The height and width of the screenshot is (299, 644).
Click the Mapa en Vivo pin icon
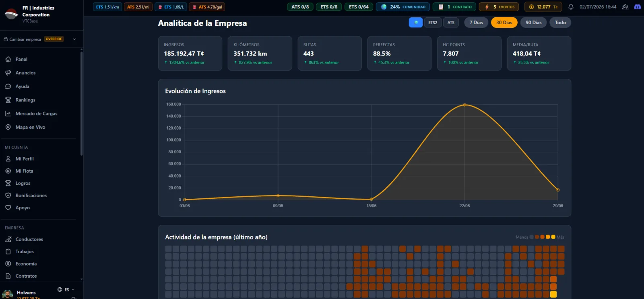pos(8,127)
